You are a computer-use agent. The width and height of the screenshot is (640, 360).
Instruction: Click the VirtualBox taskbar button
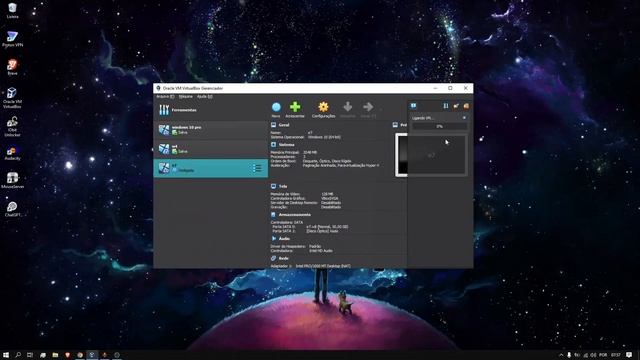pos(92,355)
